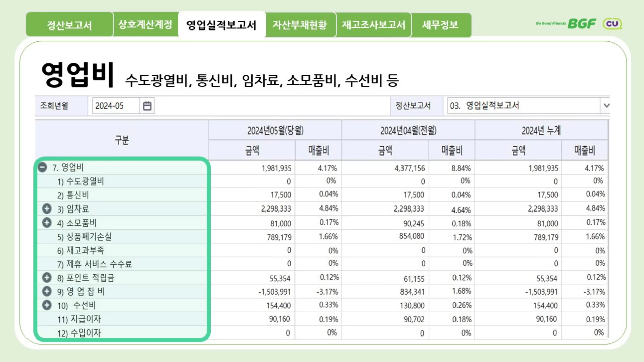Click the 영업실적보고서 active tab

[x=221, y=25]
